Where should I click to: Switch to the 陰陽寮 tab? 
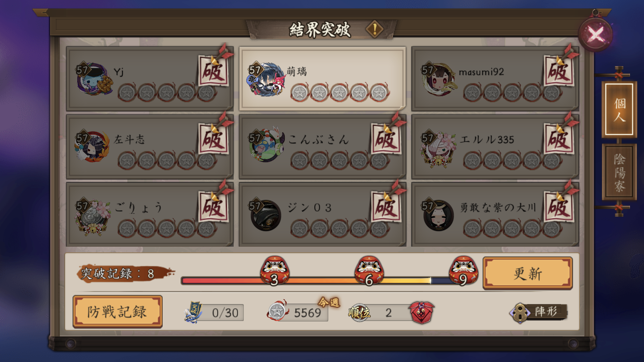[x=619, y=172]
